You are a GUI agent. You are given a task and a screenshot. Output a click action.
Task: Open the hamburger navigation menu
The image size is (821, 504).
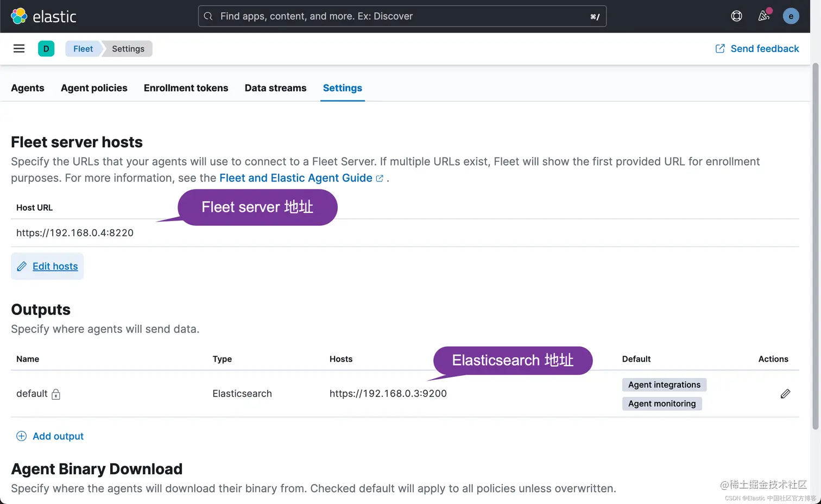pos(19,49)
